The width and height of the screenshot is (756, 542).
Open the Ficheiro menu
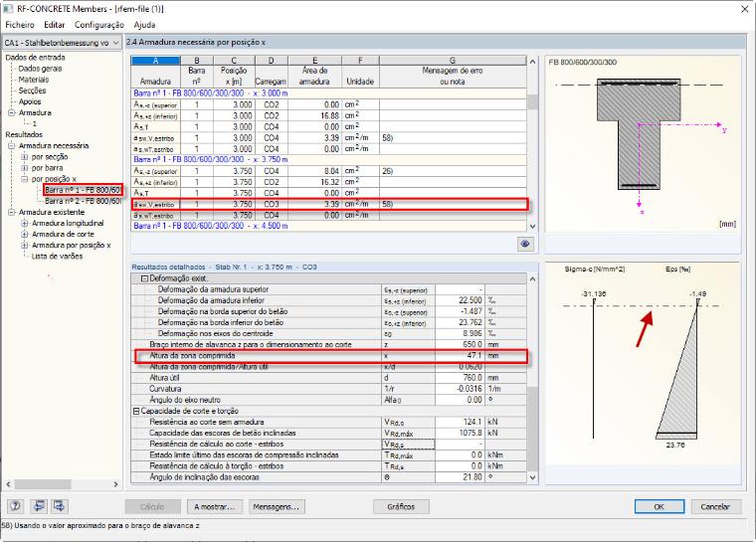[20, 25]
